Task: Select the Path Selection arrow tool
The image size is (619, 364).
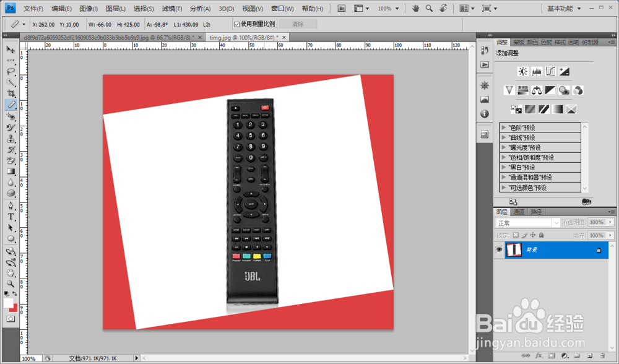Action: point(11,227)
